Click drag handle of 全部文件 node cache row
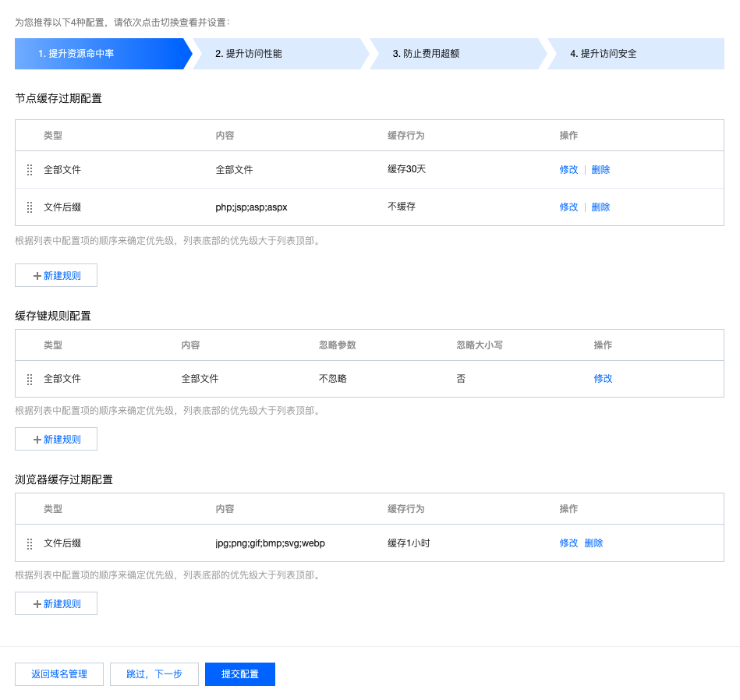This screenshot has width=740, height=700. 30,170
